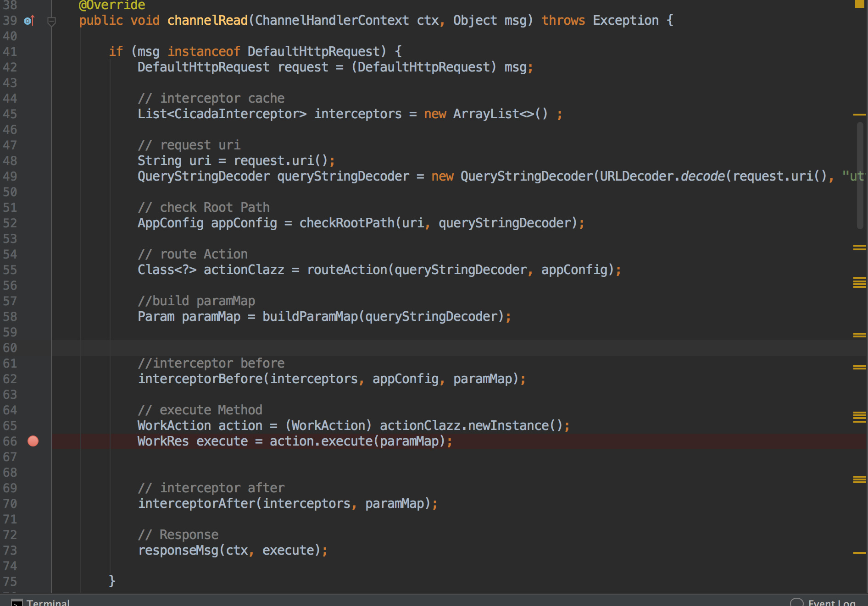Viewport: 868px width, 606px height.
Task: Click the 'throws' keyword on line 39
Action: pyautogui.click(x=563, y=21)
